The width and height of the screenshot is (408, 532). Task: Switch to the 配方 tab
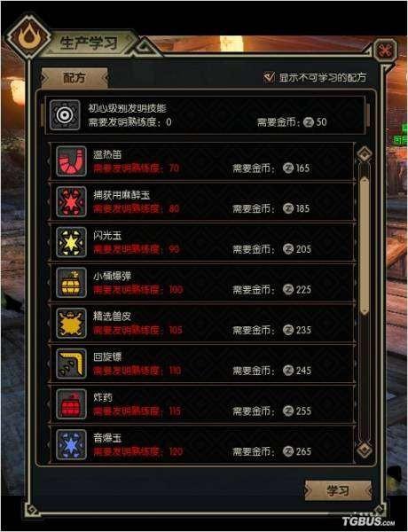(x=75, y=78)
